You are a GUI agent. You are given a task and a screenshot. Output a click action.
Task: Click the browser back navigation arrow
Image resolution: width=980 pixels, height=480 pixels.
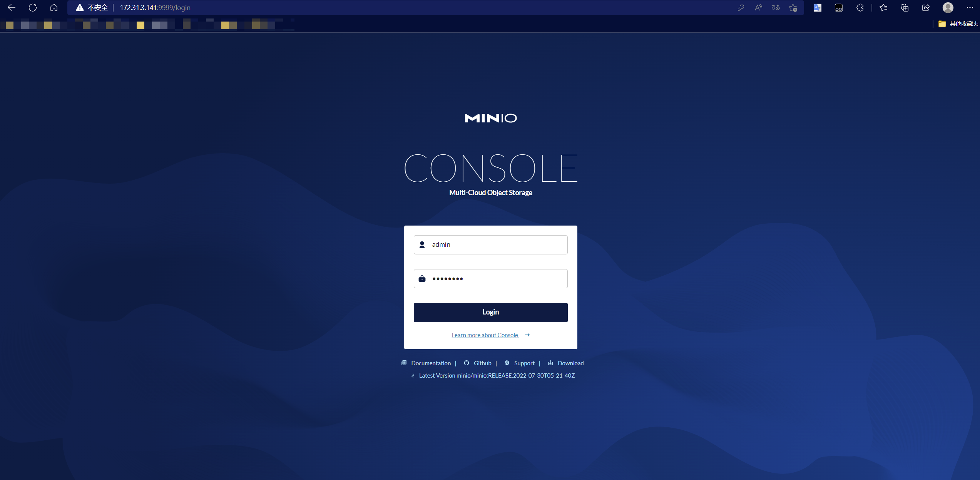click(x=11, y=7)
